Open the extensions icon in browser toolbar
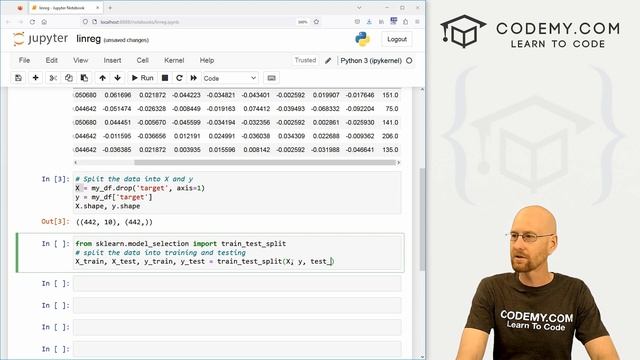This screenshot has height=360, width=640. click(405, 22)
